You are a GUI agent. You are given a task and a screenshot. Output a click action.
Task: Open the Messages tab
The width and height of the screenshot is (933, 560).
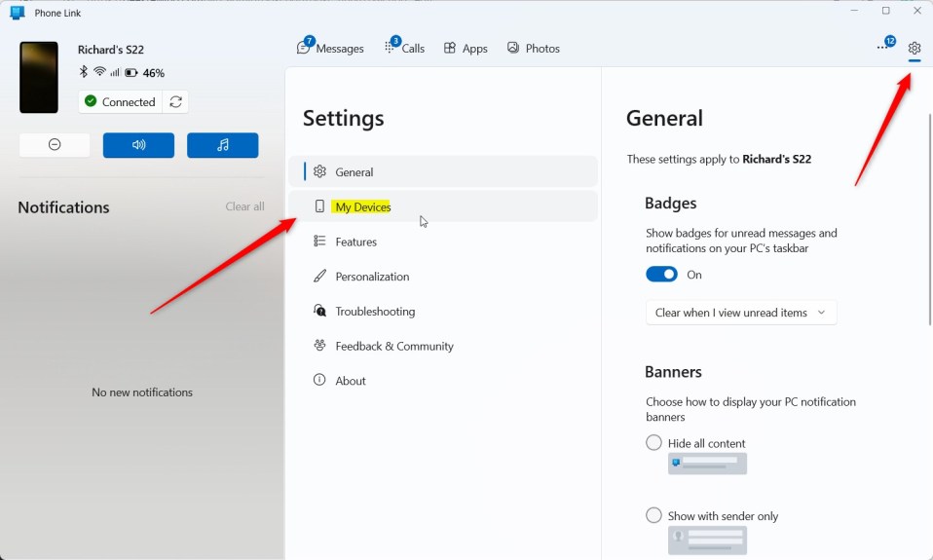330,48
